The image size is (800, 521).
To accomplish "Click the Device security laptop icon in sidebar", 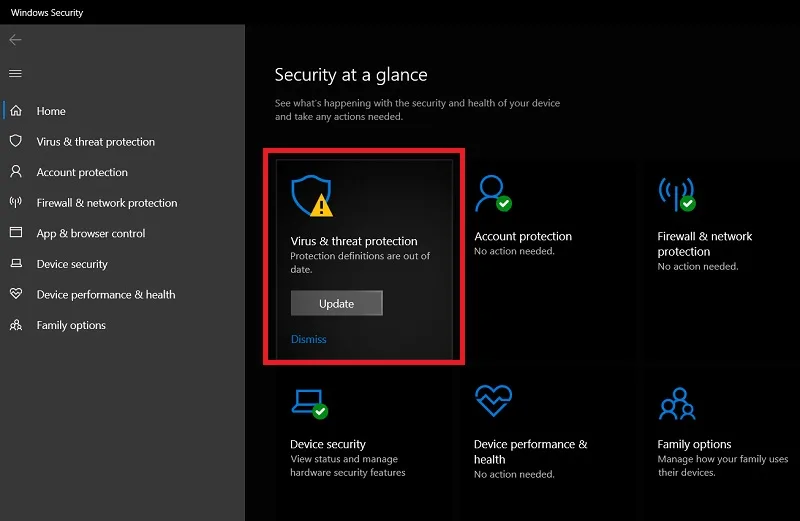I will [x=16, y=263].
